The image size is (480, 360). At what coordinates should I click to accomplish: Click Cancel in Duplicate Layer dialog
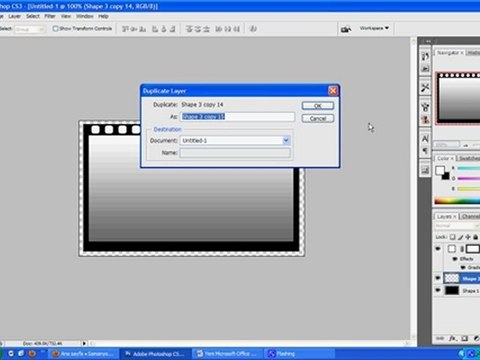318,118
